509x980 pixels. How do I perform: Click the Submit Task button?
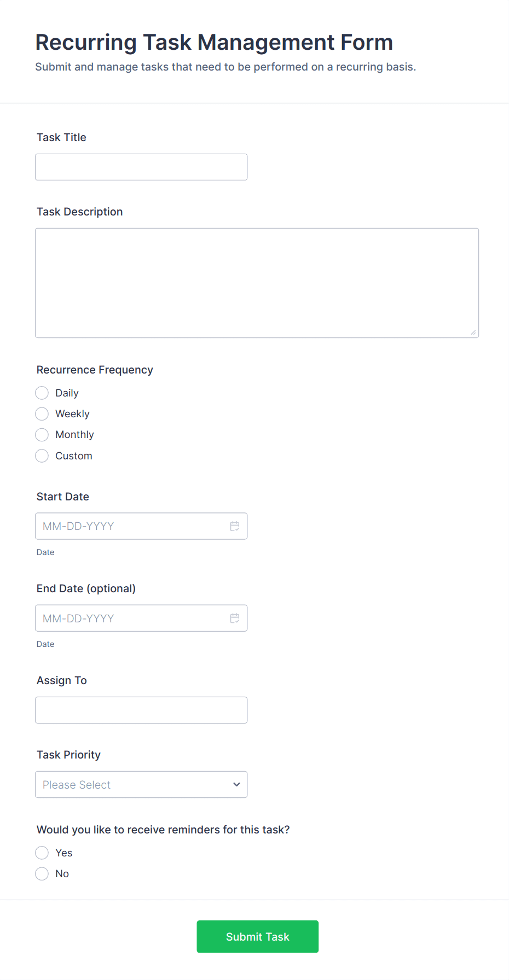tap(257, 937)
